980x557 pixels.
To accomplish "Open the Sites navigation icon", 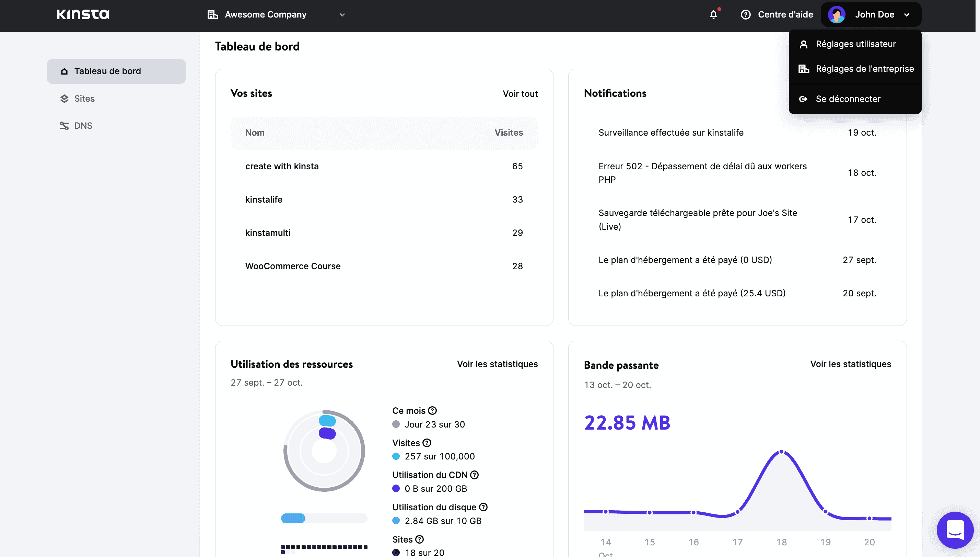I will [65, 98].
